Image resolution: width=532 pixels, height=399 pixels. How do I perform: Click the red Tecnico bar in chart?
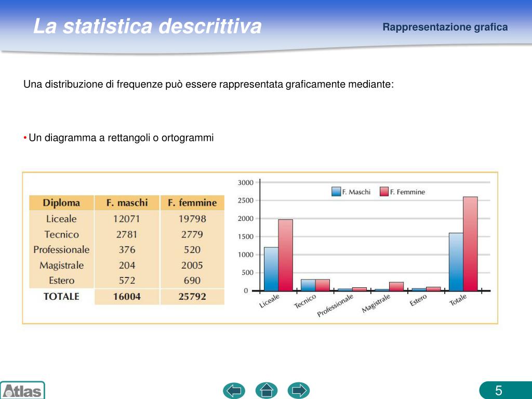[323, 285]
